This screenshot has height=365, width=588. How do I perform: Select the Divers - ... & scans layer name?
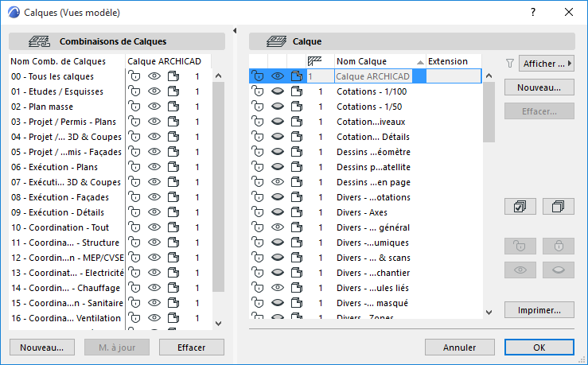pos(373,258)
